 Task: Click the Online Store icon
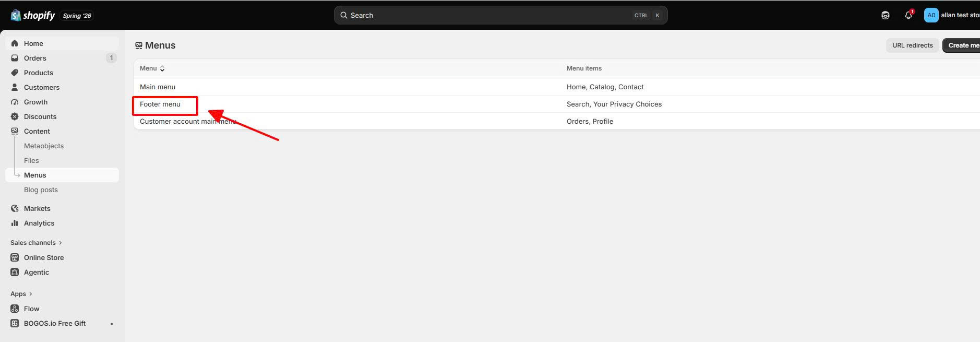point(15,257)
